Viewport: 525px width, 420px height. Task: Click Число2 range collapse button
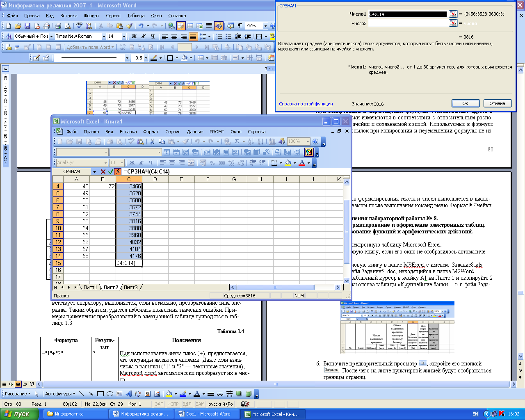click(452, 23)
